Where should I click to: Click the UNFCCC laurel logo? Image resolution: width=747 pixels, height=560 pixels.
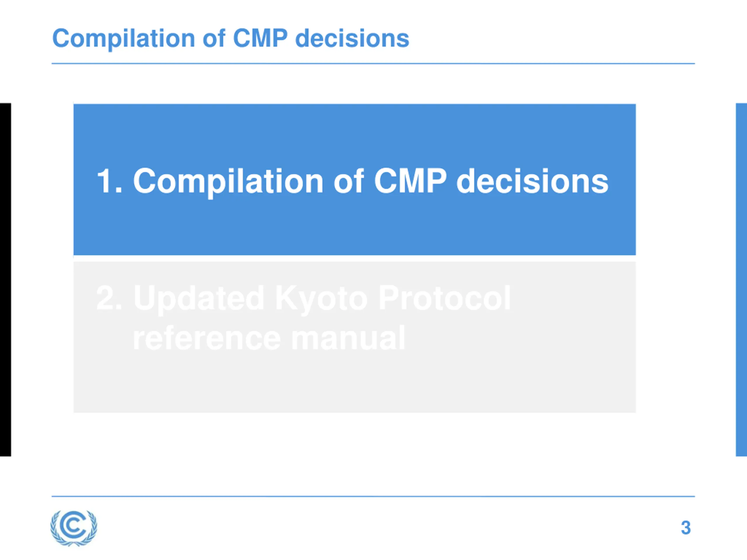point(74,528)
